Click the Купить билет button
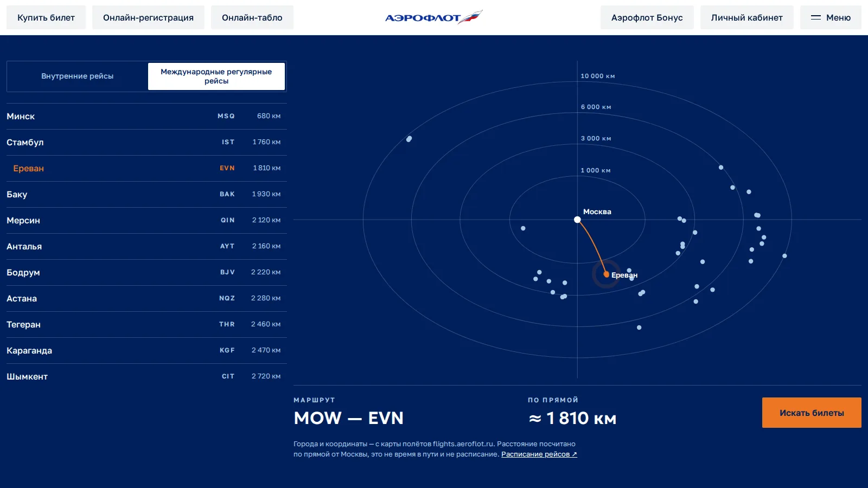This screenshot has width=868, height=488. point(46,17)
